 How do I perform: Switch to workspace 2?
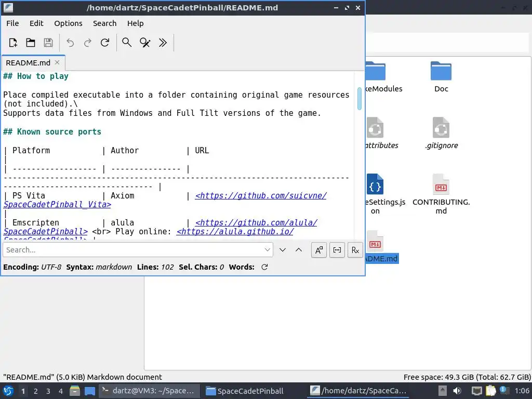(x=36, y=391)
